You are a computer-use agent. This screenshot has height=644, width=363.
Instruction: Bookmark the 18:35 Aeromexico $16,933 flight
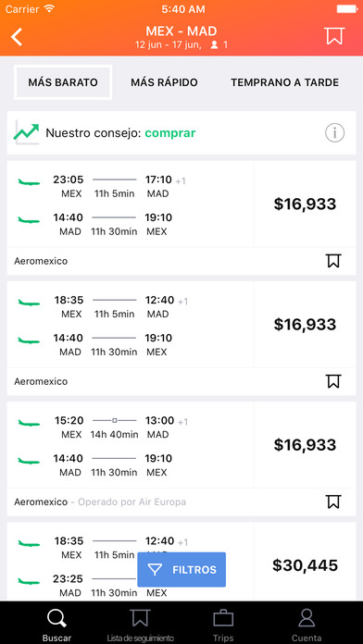[333, 381]
